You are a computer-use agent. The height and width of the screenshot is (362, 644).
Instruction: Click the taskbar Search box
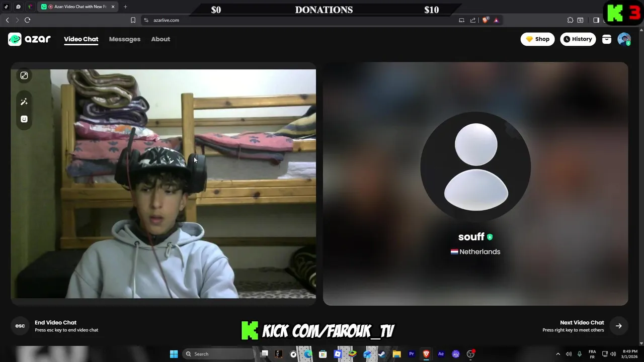point(219,354)
